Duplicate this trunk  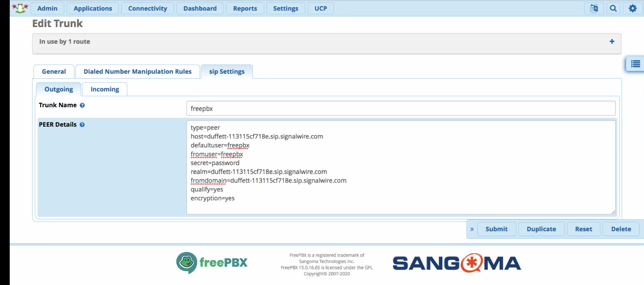pyautogui.click(x=541, y=229)
